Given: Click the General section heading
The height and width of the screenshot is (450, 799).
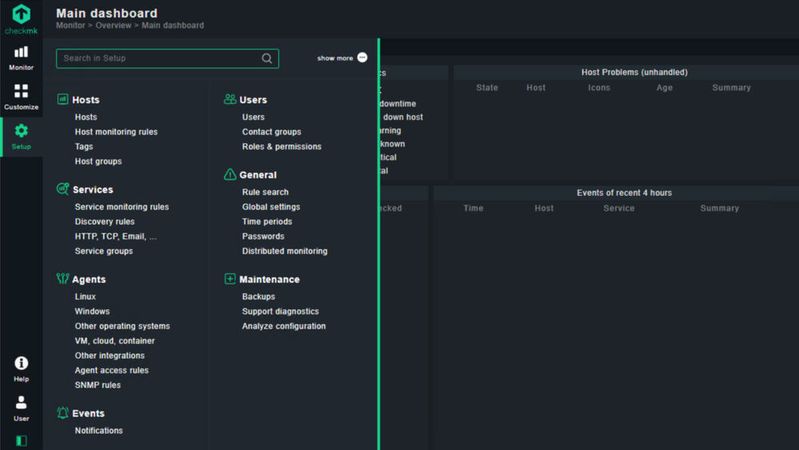Looking at the screenshot, I should pos(258,175).
